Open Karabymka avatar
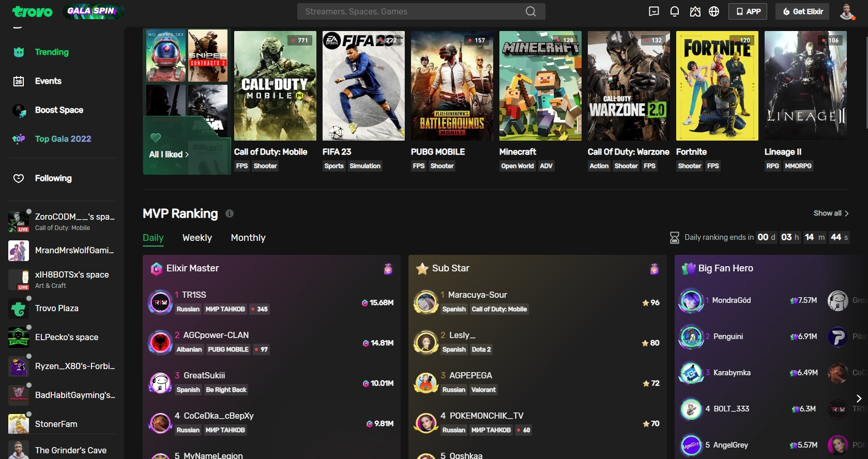The height and width of the screenshot is (459, 868). click(691, 373)
